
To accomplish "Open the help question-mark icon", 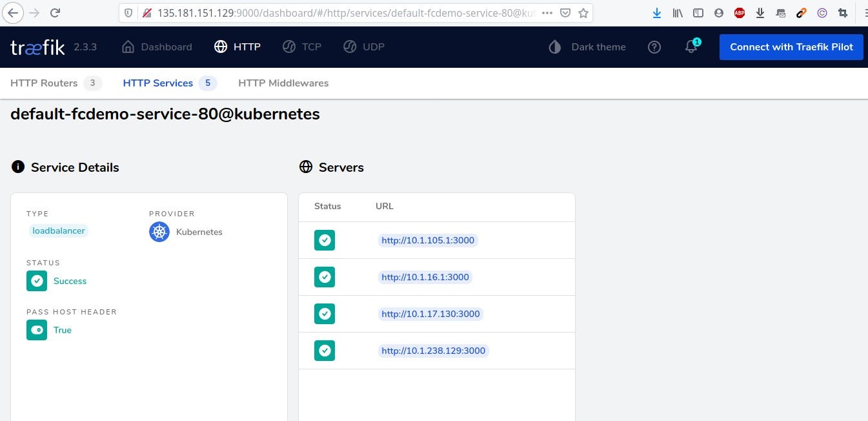I will coord(654,47).
